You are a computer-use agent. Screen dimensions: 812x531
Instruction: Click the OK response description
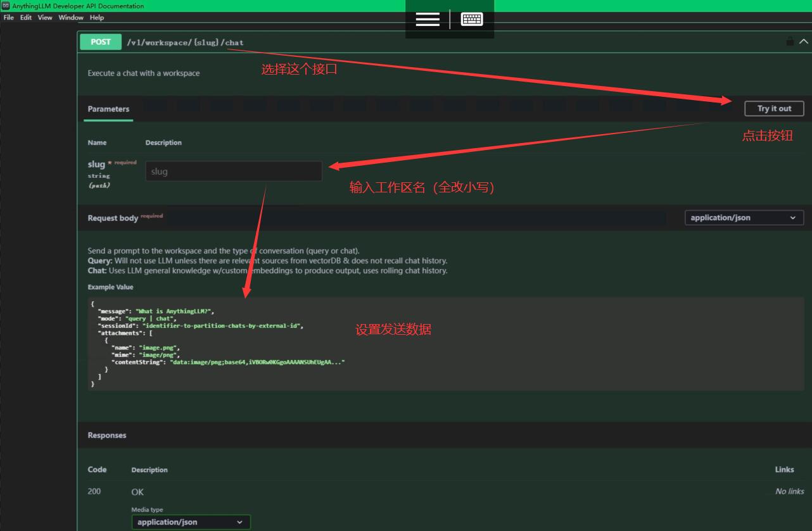[x=137, y=492]
